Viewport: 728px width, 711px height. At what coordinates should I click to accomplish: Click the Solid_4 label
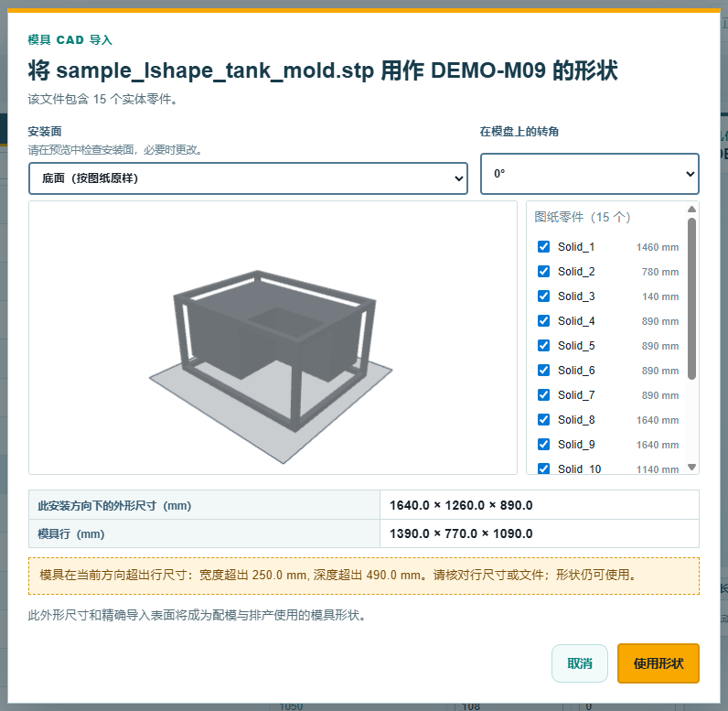pos(576,321)
